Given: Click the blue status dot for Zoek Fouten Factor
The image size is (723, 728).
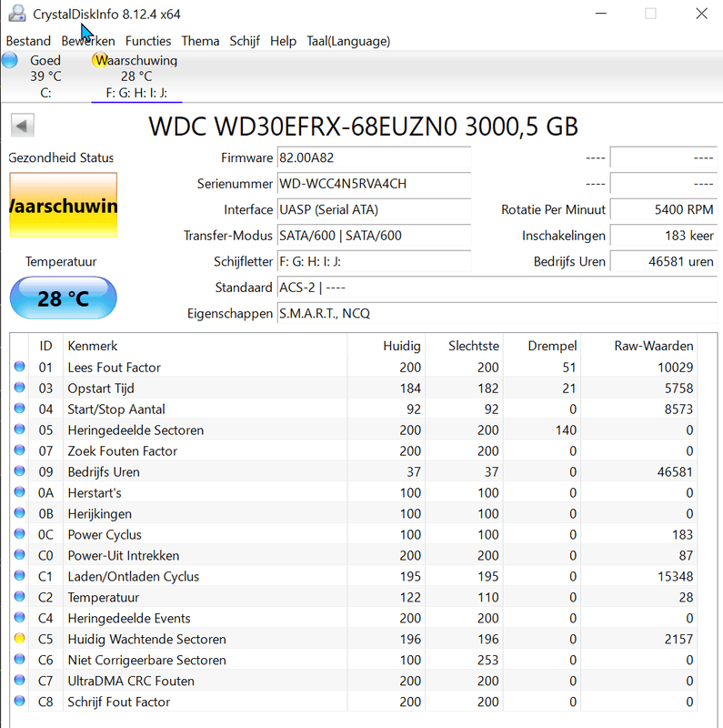Looking at the screenshot, I should pos(19,450).
